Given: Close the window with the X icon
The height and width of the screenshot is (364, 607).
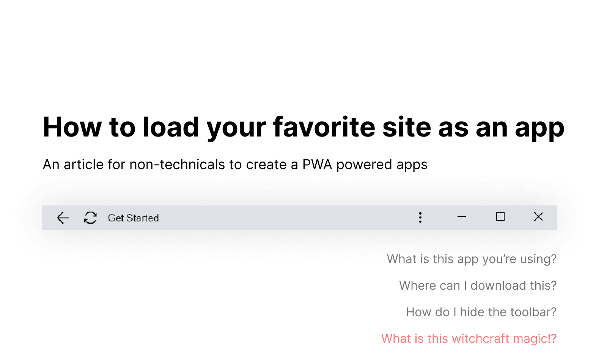Looking at the screenshot, I should (x=538, y=217).
